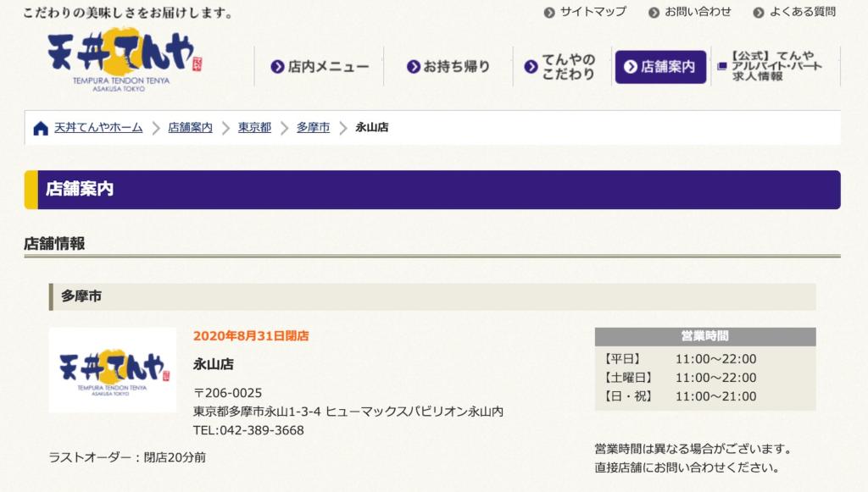The height and width of the screenshot is (492, 868).
Task: Click the postal code 〒206-0025
Action: click(227, 393)
